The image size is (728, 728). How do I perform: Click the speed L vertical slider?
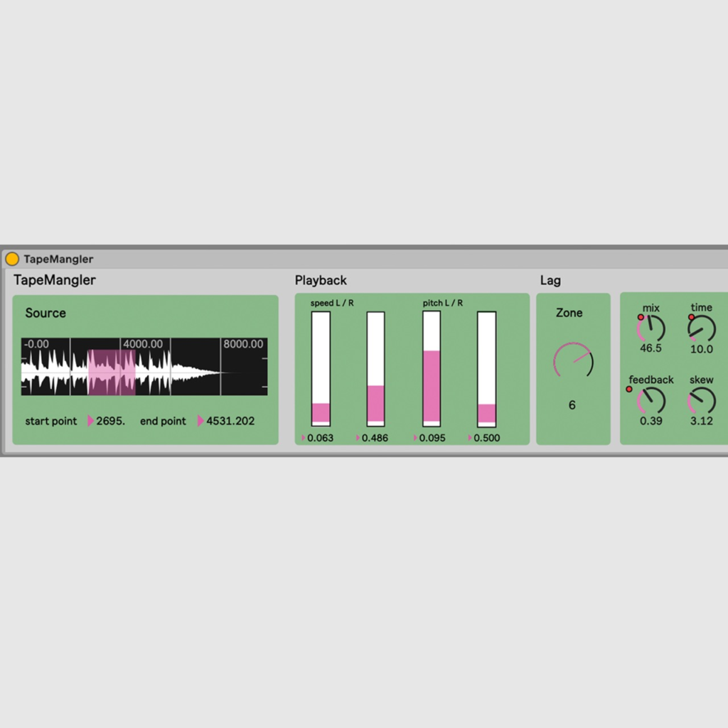[x=321, y=368]
